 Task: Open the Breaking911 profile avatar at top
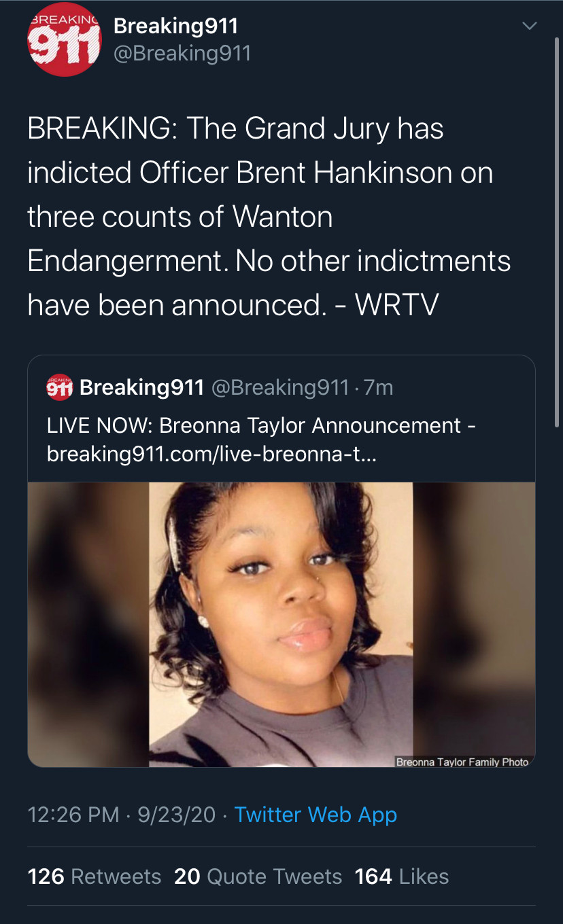tap(64, 39)
